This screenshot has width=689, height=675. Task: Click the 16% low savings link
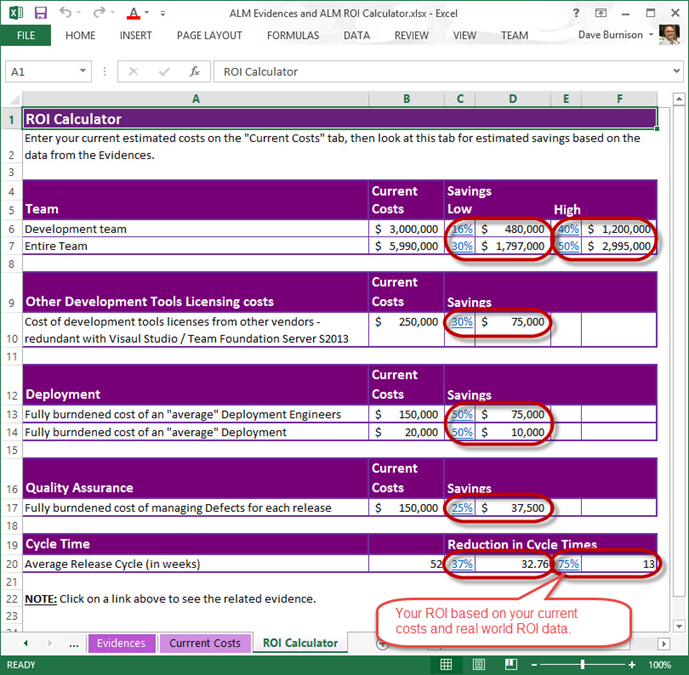point(461,229)
